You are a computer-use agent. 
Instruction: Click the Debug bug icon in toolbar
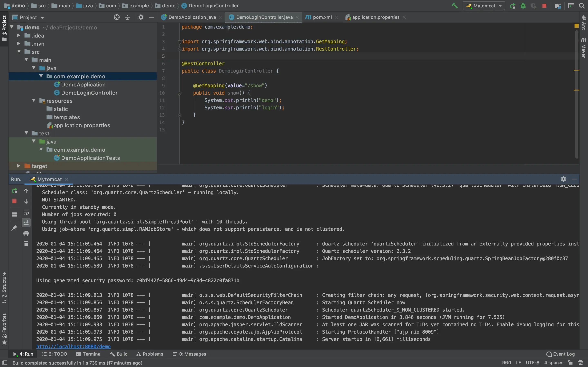[523, 6]
